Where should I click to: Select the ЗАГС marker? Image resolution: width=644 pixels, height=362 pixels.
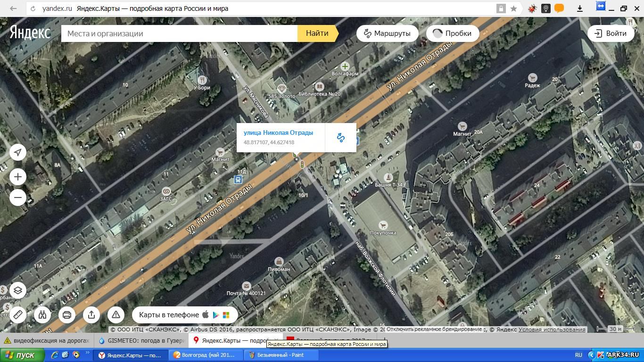[x=166, y=191]
